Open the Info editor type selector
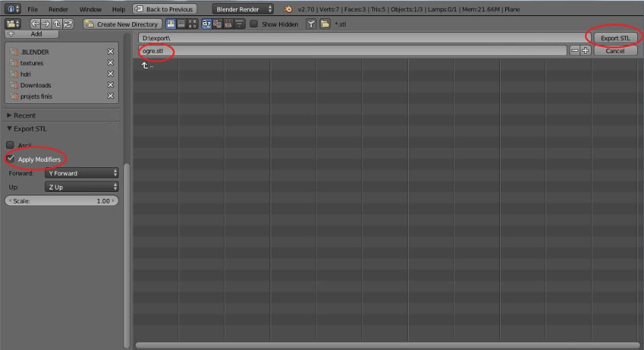The width and height of the screenshot is (644, 350). (x=12, y=9)
